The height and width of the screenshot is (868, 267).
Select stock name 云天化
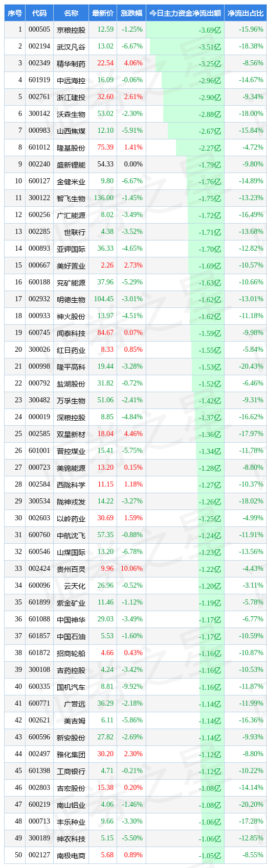pos(75,586)
